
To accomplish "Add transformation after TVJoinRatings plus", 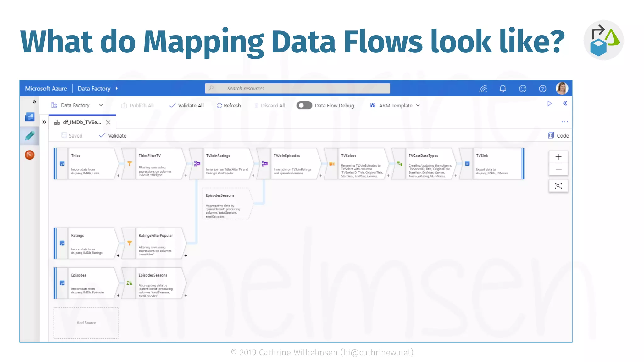I will [253, 176].
